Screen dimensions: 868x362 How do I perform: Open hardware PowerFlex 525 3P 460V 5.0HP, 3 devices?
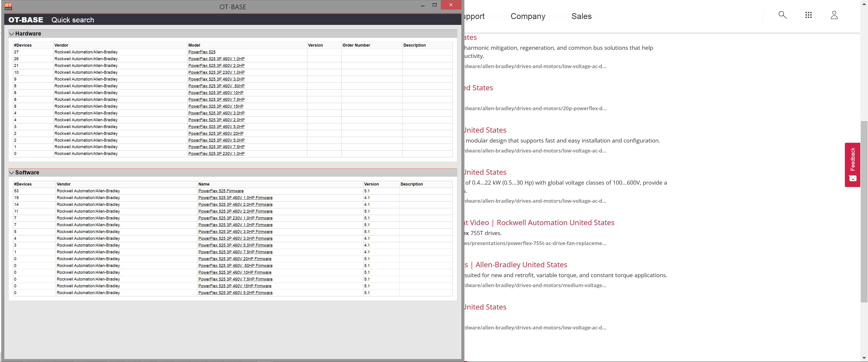coord(216,126)
